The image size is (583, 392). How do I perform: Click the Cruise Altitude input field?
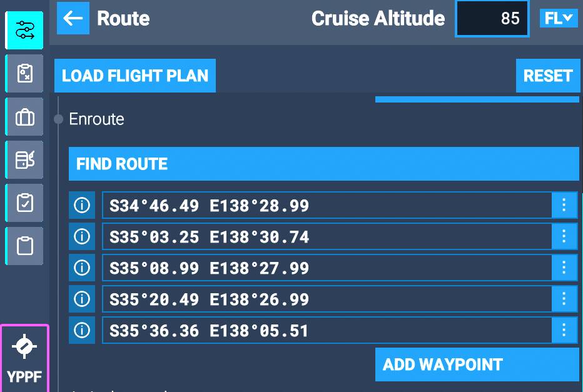point(492,18)
